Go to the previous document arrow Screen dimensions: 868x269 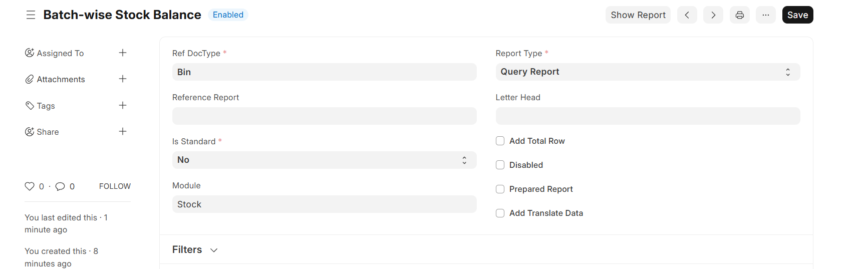tap(687, 15)
